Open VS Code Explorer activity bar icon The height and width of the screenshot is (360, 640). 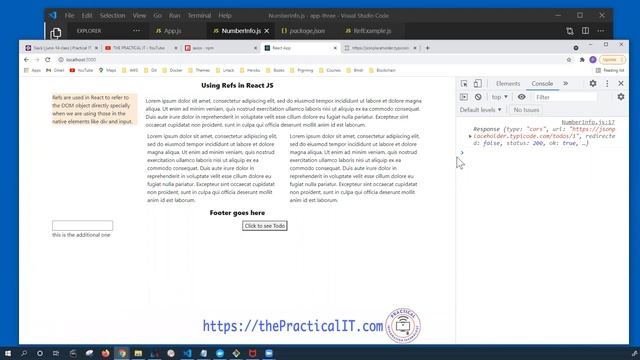click(x=56, y=33)
